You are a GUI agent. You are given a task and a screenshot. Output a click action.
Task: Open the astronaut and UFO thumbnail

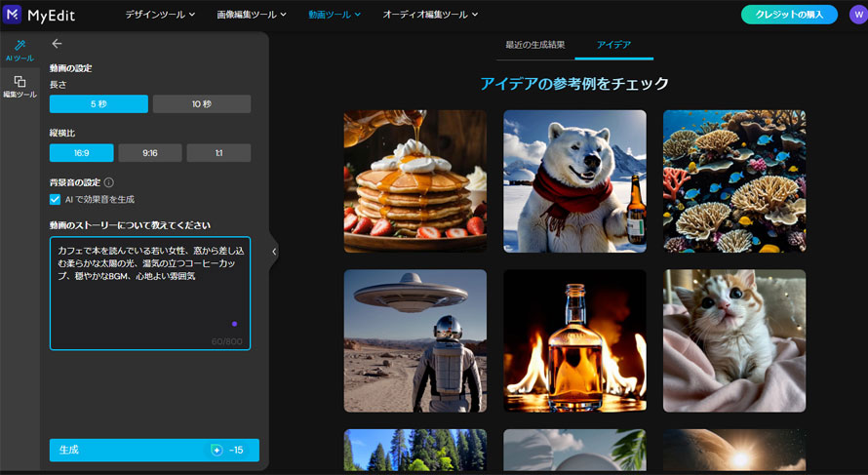tap(415, 341)
